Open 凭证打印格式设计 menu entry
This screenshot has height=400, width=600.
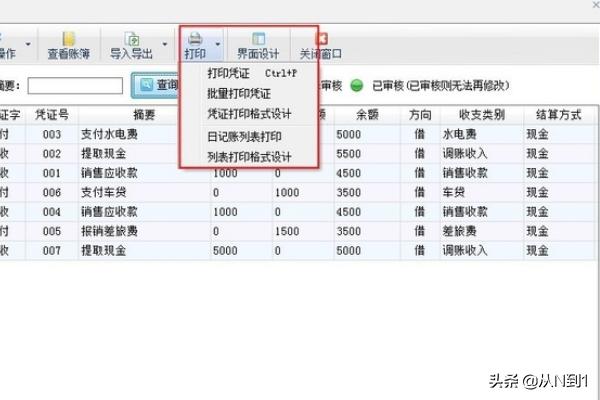tap(249, 114)
